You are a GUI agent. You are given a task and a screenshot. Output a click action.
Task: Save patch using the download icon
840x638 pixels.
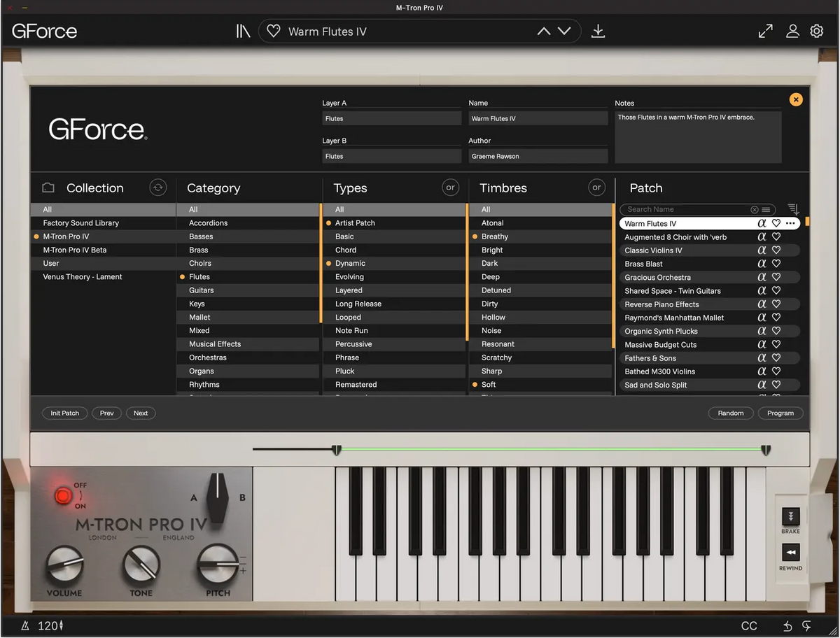pyautogui.click(x=598, y=31)
